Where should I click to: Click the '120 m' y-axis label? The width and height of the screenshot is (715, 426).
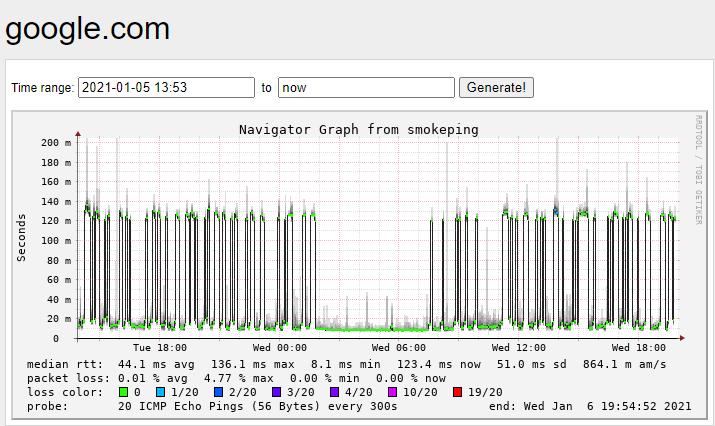click(x=56, y=221)
